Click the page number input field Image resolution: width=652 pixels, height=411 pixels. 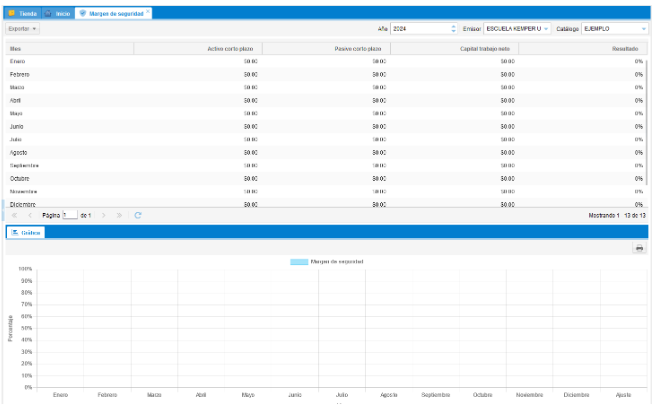(x=70, y=215)
